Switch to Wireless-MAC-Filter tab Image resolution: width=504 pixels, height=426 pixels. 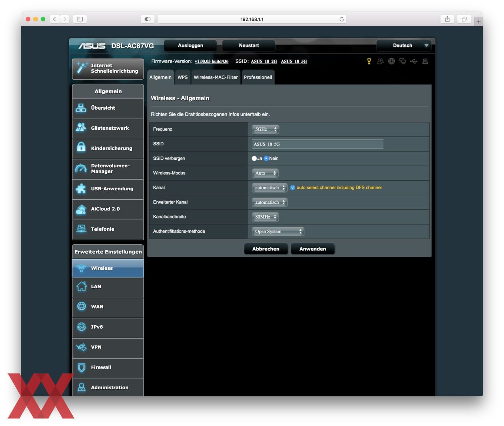tap(216, 77)
